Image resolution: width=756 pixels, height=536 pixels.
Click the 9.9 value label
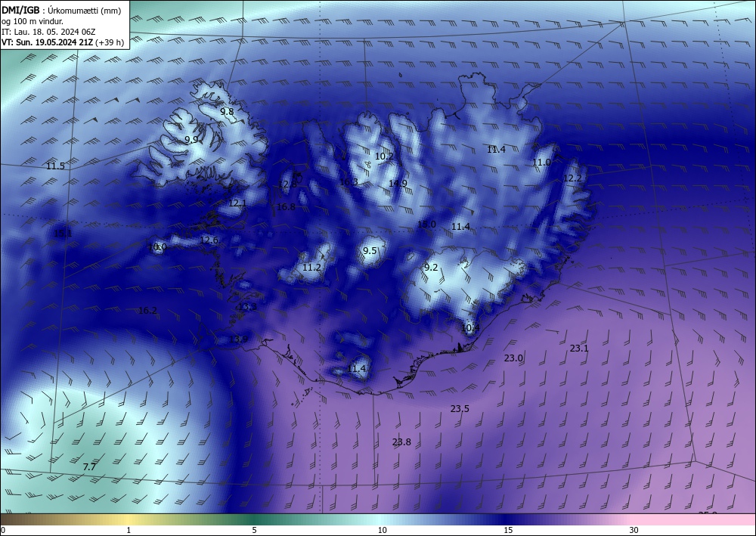[191, 139]
